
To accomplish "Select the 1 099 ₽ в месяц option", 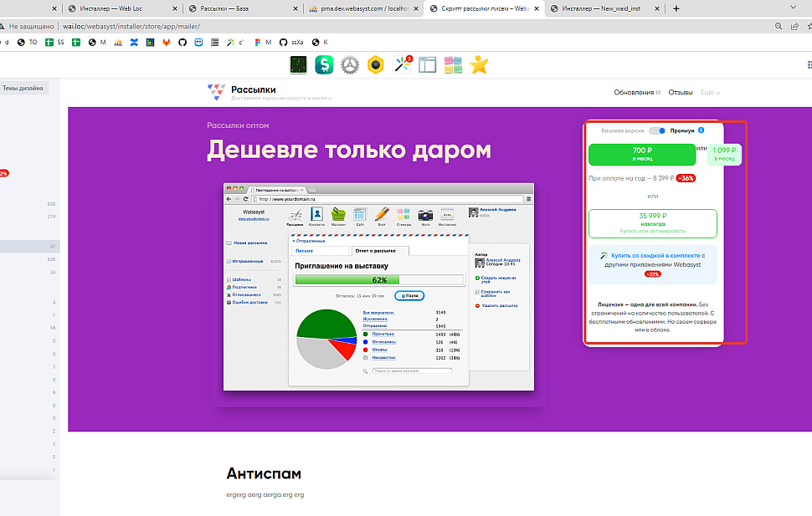I will (x=724, y=154).
